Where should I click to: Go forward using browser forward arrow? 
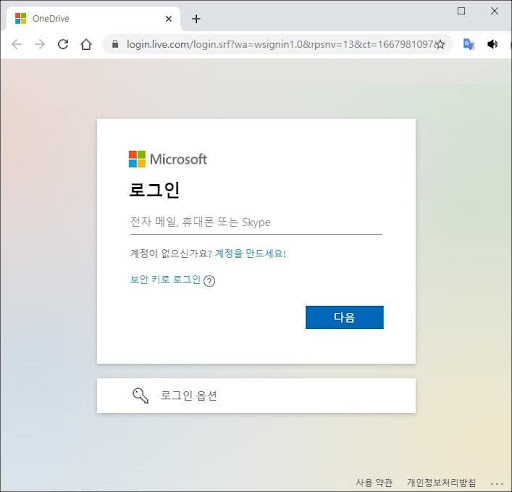coord(40,44)
